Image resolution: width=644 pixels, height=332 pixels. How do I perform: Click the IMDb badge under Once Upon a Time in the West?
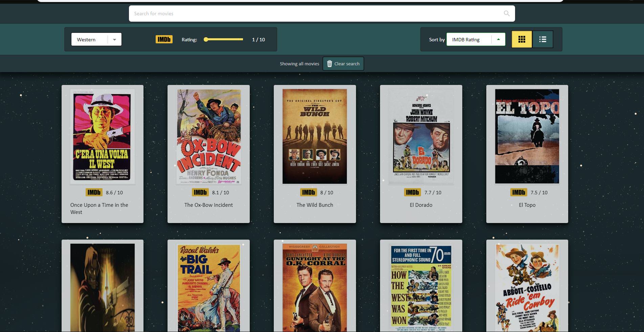tap(94, 192)
